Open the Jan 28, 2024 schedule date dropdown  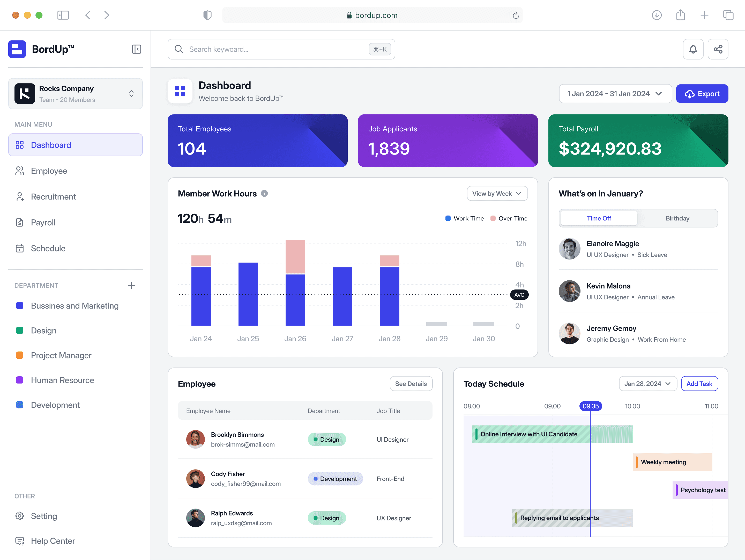click(x=647, y=384)
